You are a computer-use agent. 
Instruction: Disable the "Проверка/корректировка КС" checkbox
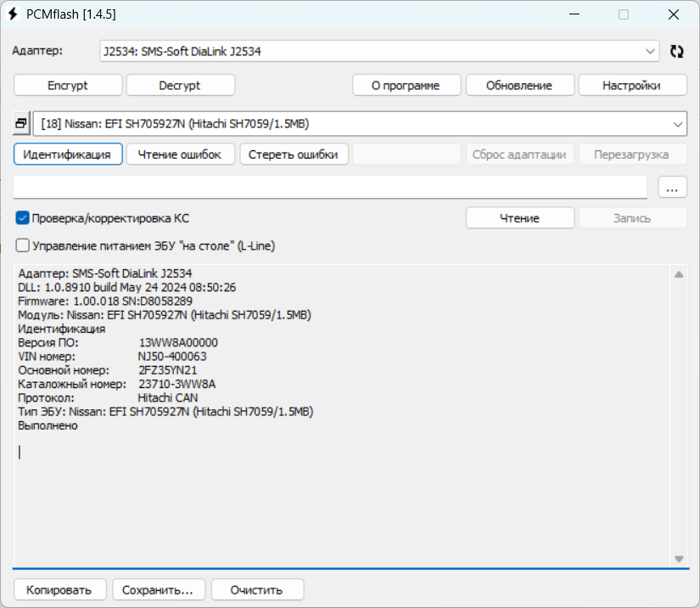click(22, 217)
